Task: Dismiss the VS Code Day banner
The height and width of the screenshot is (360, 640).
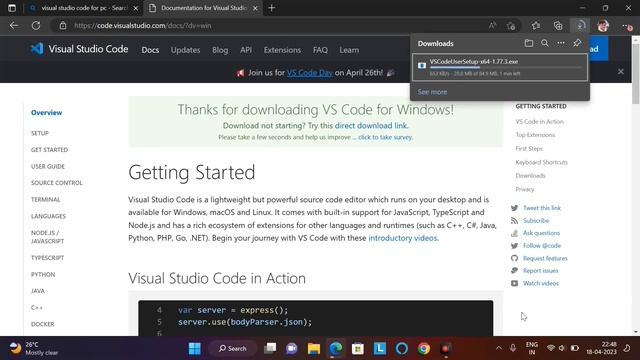Action: 621,71
